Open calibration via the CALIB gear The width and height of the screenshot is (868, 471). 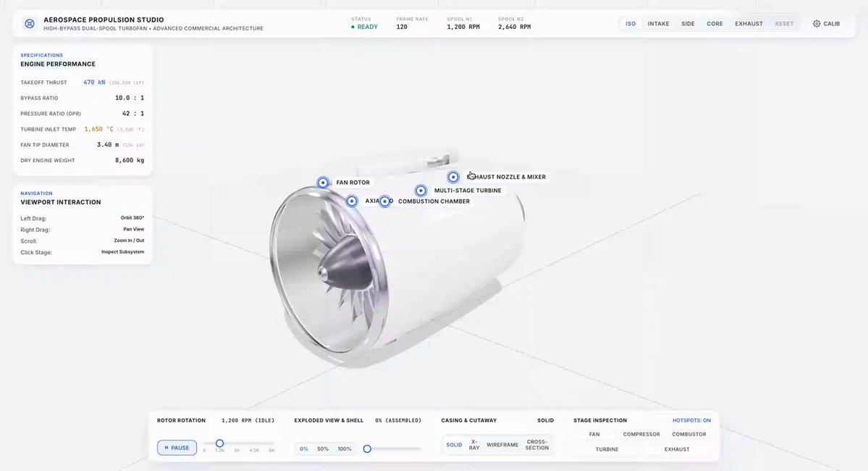click(826, 24)
